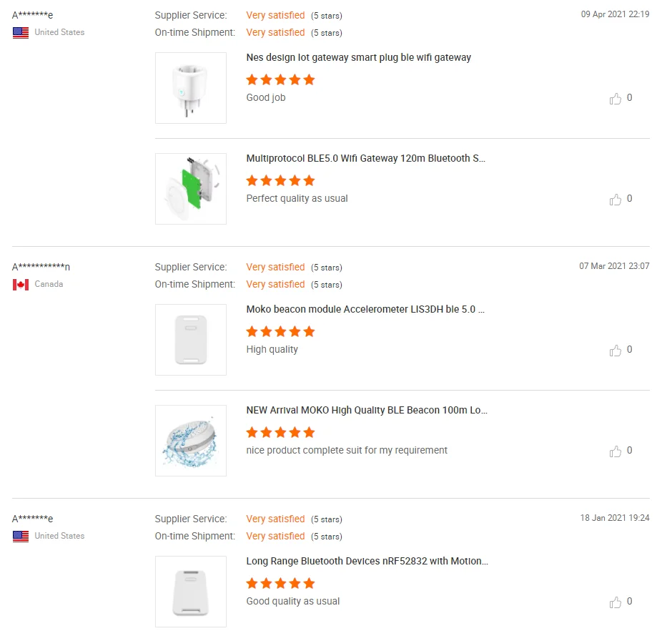Viewport: 672px width, 631px height.
Task: Click the US flag of the 09 Apr 2021 reviewer
Action: pyautogui.click(x=21, y=33)
